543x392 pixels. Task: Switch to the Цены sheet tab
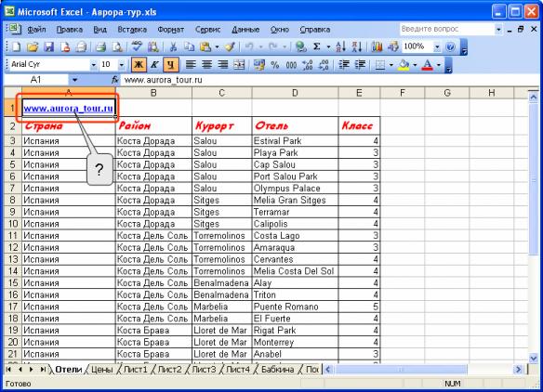tap(102, 370)
